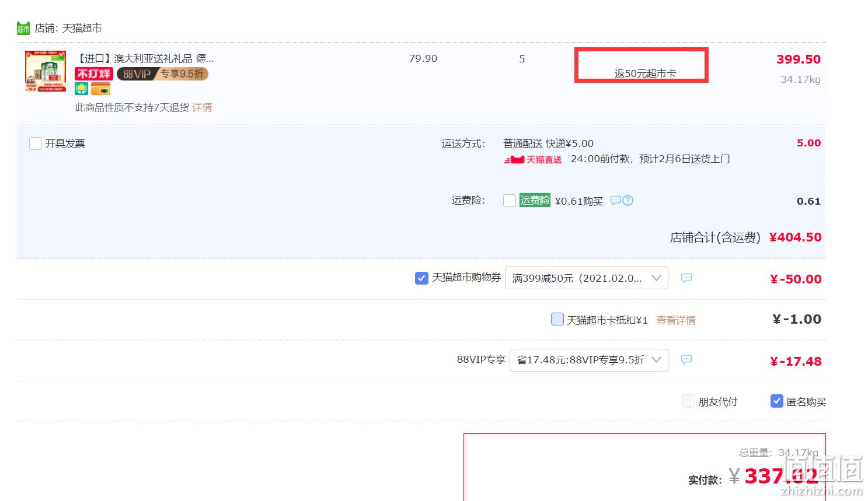Click the delivery estimate 预计2月6日送货上门
Image resolution: width=868 pixels, height=501 pixels.
tap(684, 159)
